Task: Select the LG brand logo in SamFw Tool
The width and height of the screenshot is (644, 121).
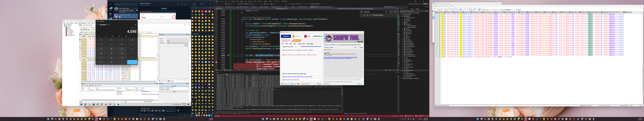Action: tap(307, 36)
